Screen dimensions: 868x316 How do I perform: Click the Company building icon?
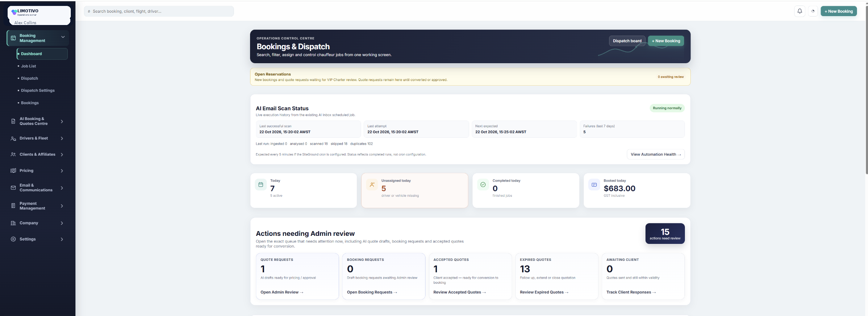click(13, 223)
